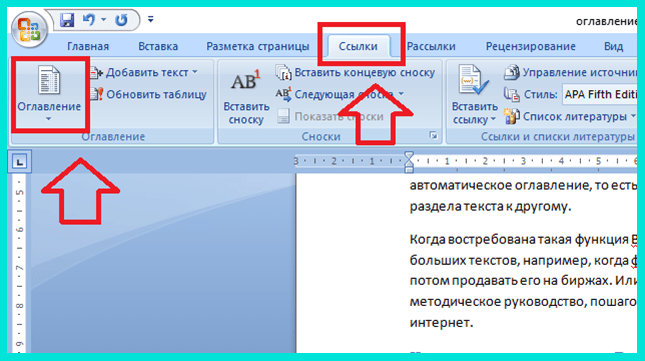
Task: Expand the Добавить текст dropdown arrow
Action: 195,72
